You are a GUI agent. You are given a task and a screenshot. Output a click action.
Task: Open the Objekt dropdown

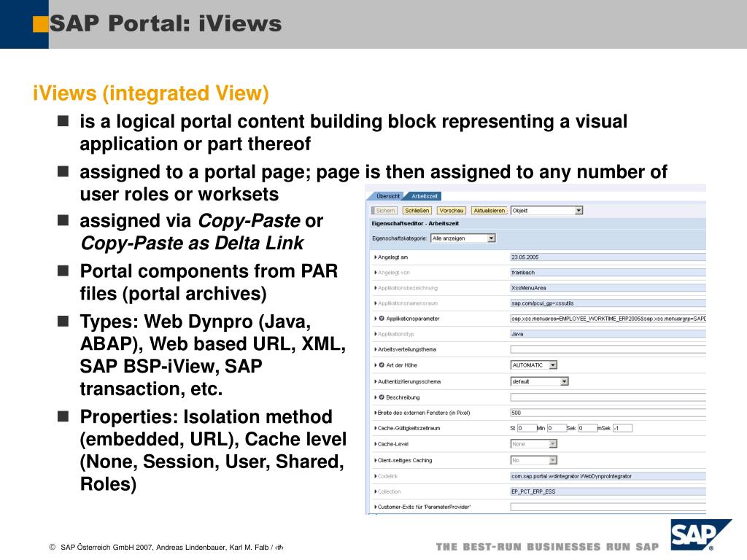546,211
